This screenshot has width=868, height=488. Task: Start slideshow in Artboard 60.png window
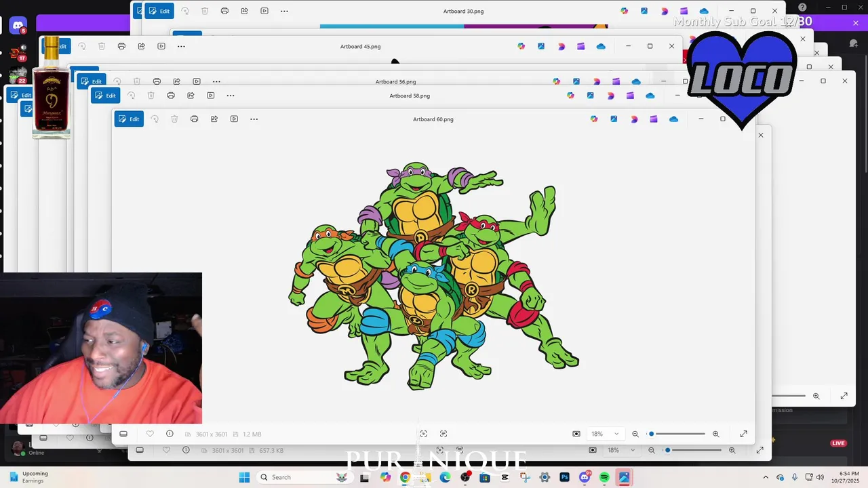coord(234,119)
